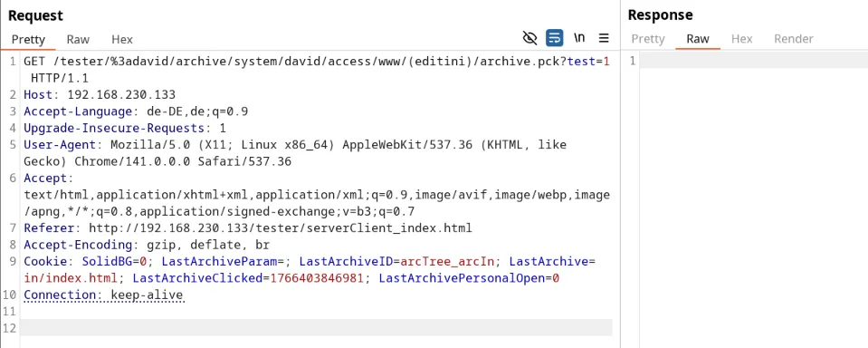The width and height of the screenshot is (868, 348).
Task: Switch to the Request Raw tab
Action: pos(78,39)
